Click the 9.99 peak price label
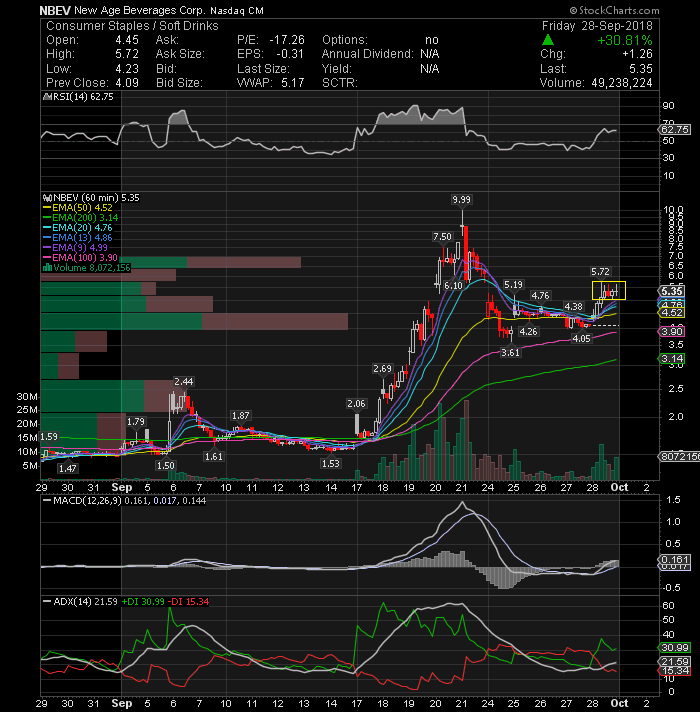Image resolution: width=700 pixels, height=712 pixels. point(461,199)
